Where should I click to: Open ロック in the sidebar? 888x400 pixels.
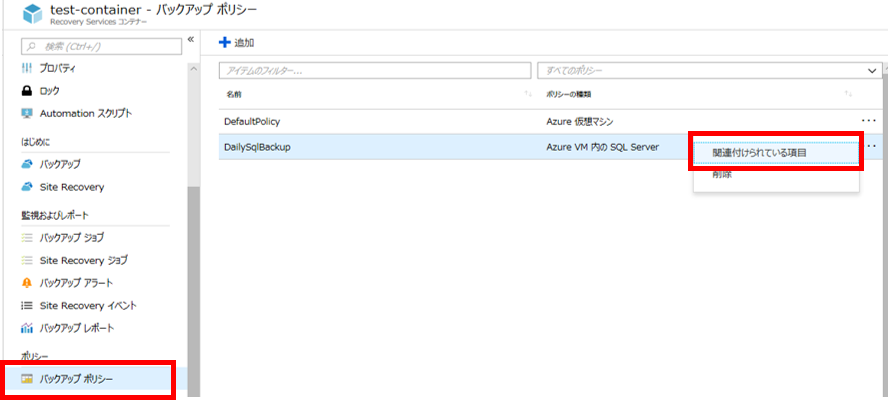(x=50, y=91)
